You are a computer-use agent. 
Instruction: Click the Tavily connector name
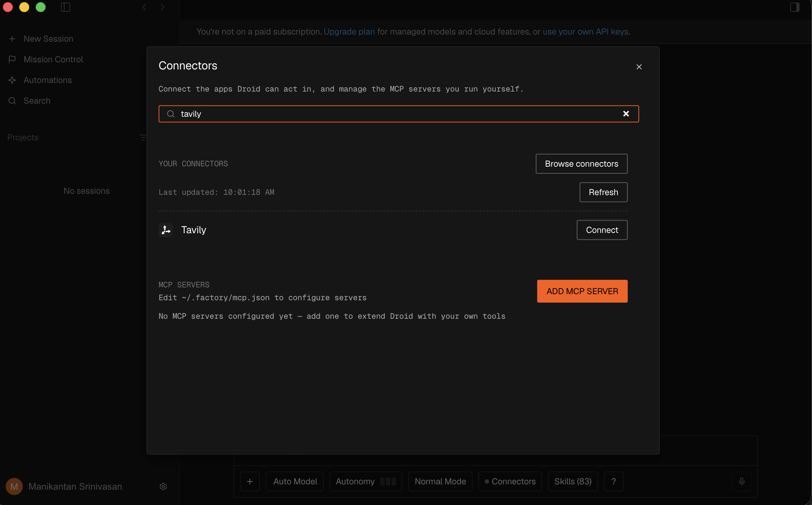pos(194,230)
